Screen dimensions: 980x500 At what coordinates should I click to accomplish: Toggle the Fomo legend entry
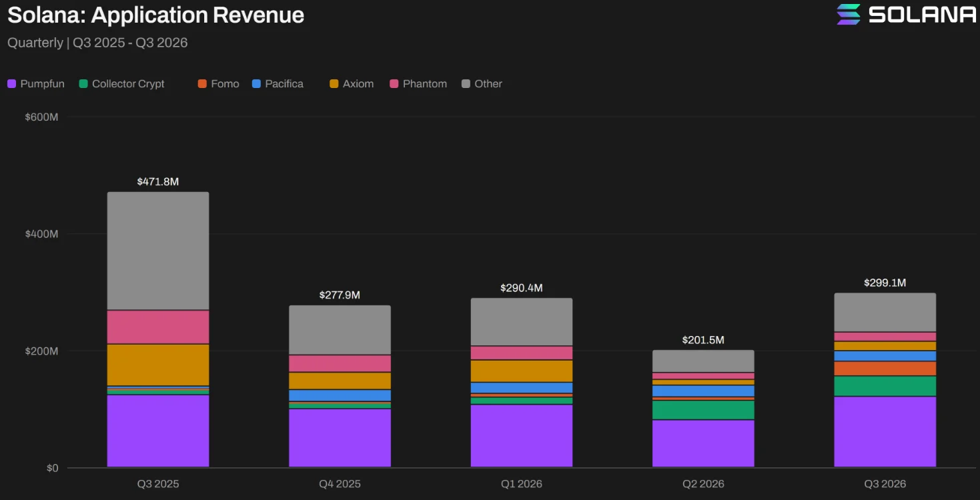(218, 84)
